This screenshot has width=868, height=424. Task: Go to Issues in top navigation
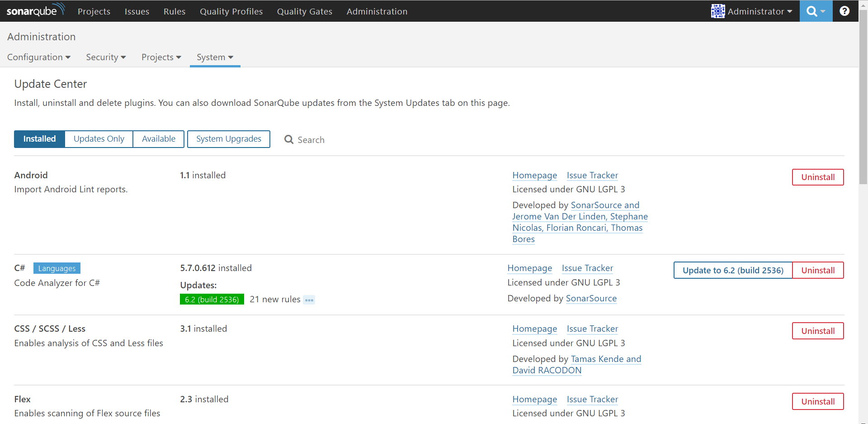(x=137, y=11)
